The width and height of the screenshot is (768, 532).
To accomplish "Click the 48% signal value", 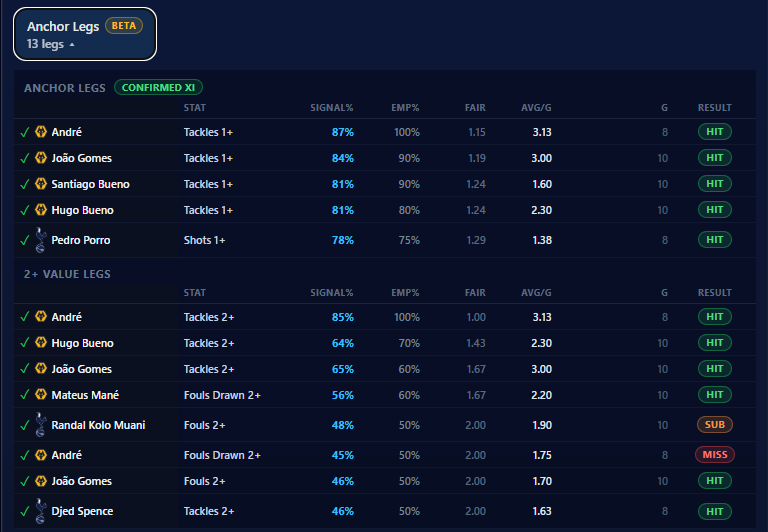I will (342, 425).
